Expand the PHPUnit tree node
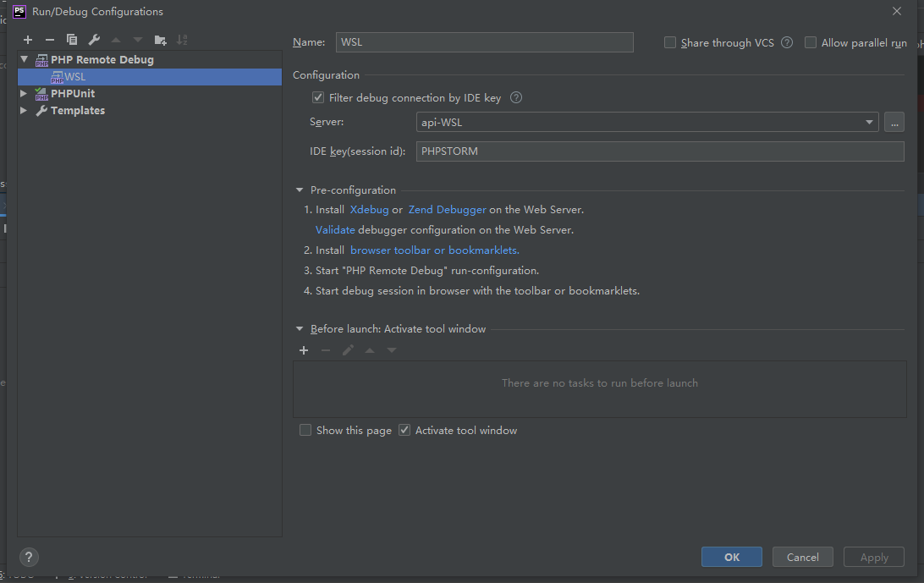This screenshot has width=924, height=583. click(x=24, y=93)
